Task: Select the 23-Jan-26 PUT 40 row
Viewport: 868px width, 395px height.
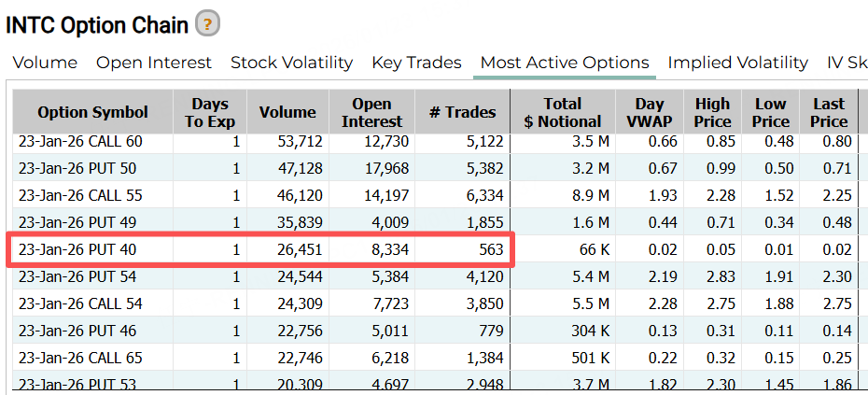Action: point(261,249)
